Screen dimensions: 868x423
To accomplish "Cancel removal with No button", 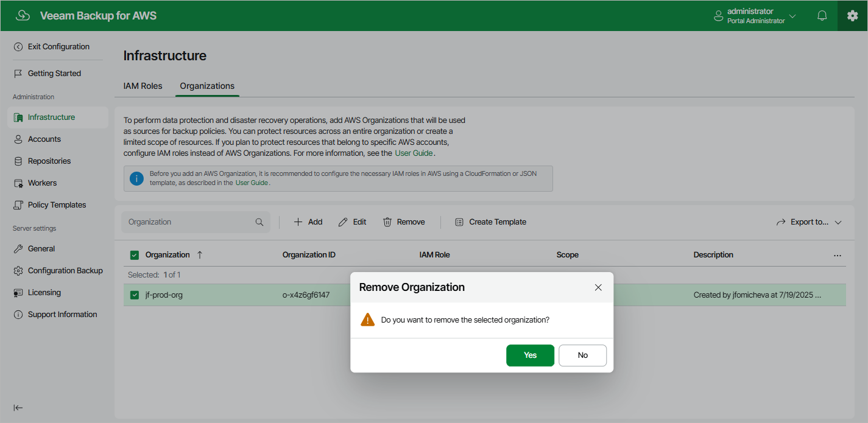I will [x=583, y=355].
